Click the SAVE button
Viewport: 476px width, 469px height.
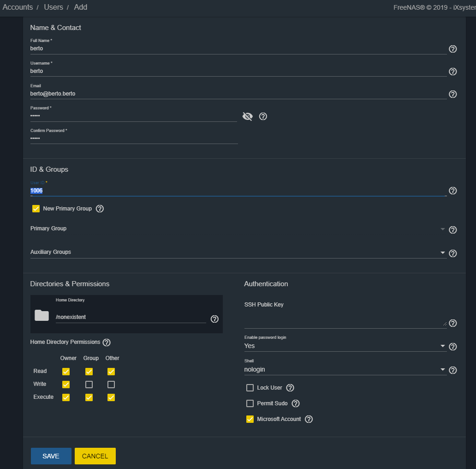click(x=51, y=456)
